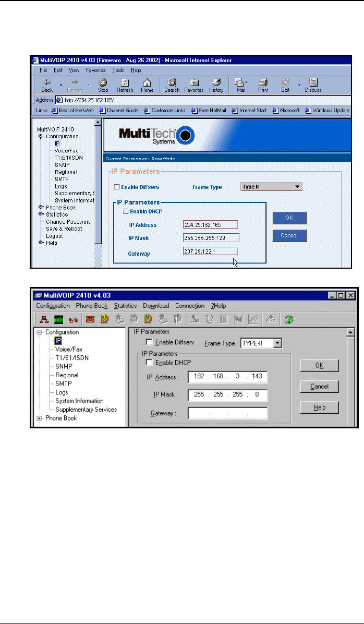Viewport: 364px width, 624px height.
Task: Open the Connection menu in MultiVOIP software
Action: pos(190,306)
